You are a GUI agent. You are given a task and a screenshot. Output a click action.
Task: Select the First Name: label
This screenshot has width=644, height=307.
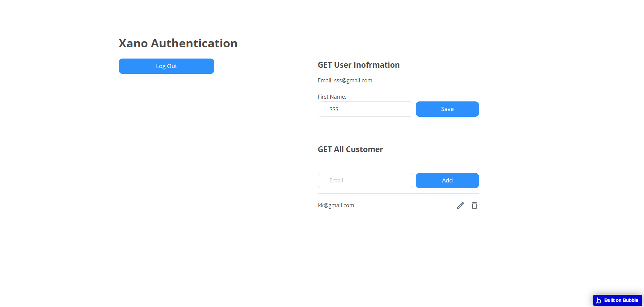[x=332, y=97]
